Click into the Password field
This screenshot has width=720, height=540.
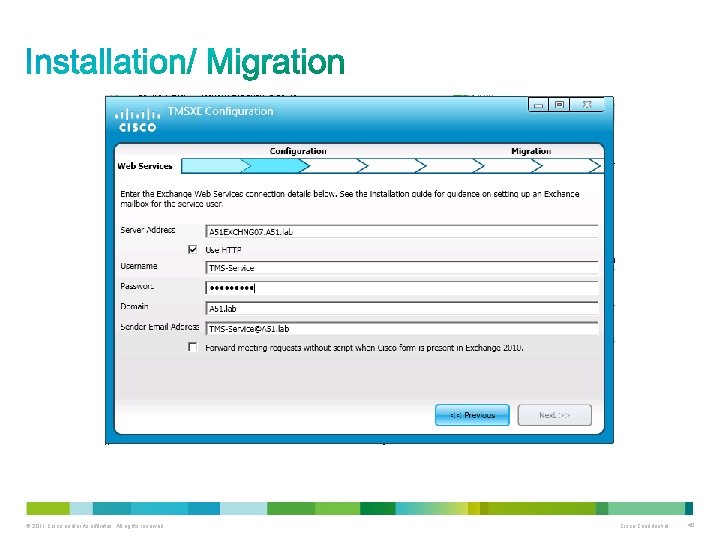402,288
